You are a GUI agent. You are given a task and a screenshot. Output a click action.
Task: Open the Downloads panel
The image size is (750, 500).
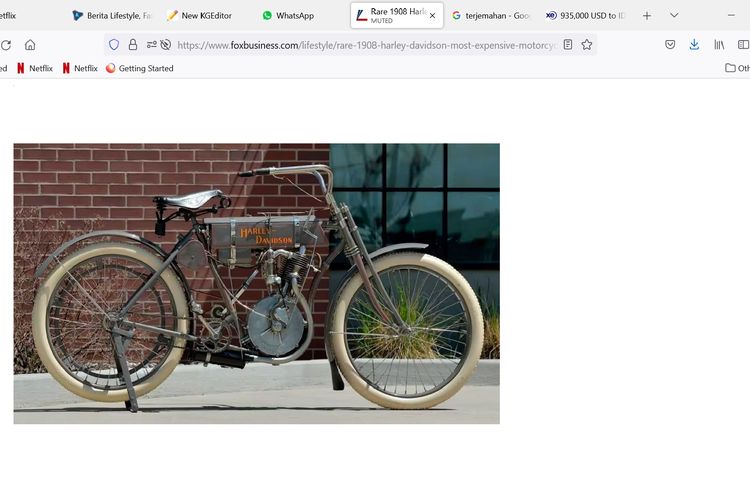[x=694, y=45]
